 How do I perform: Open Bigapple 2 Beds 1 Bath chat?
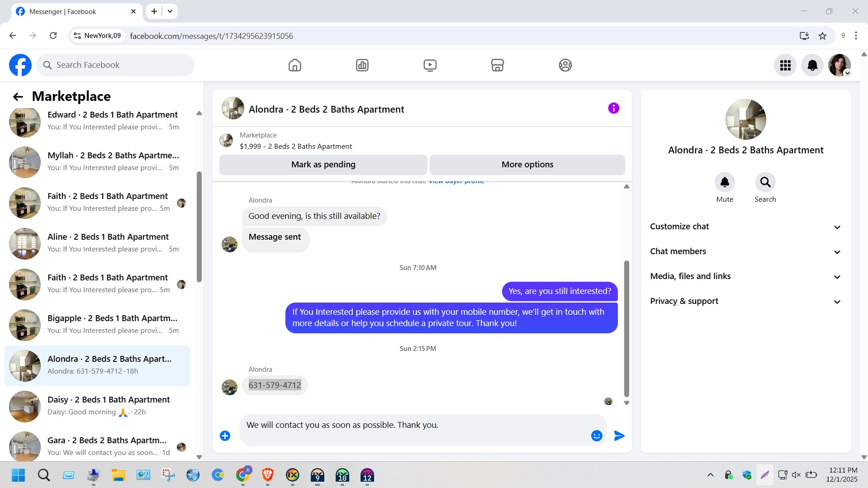coord(97,325)
